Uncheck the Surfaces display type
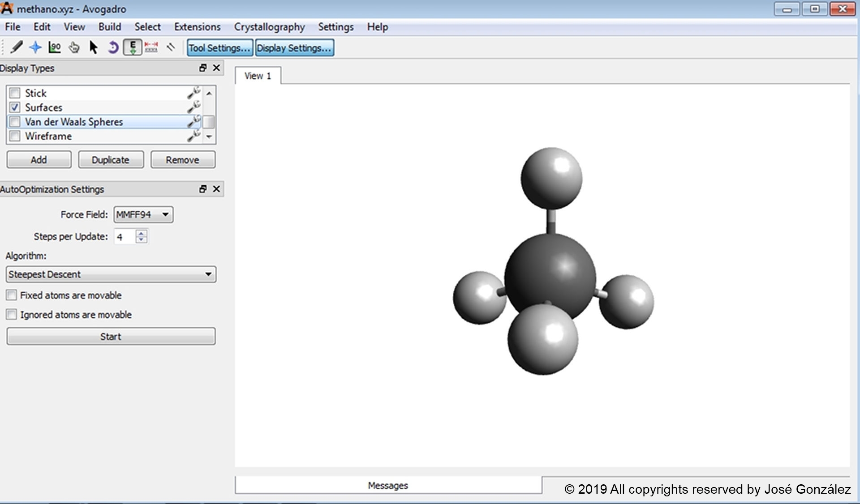The image size is (860, 504). click(15, 107)
